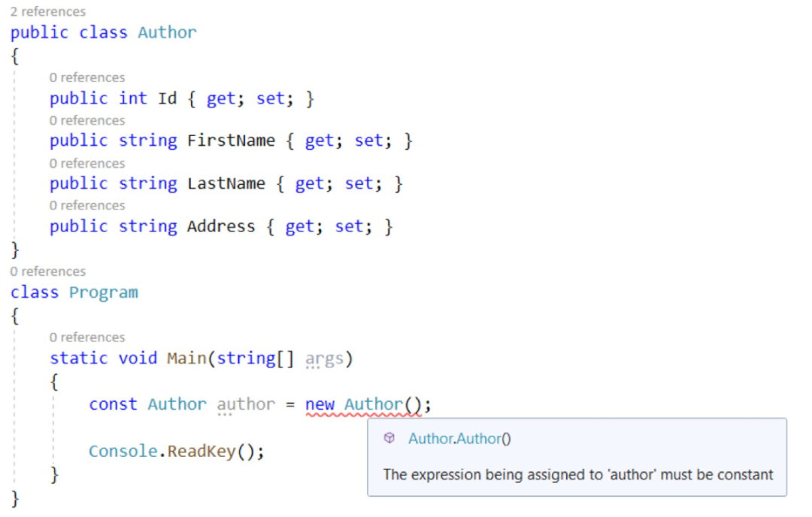Image resolution: width=812 pixels, height=517 pixels.
Task: Click the 'int' type keyword
Action: tap(132, 98)
